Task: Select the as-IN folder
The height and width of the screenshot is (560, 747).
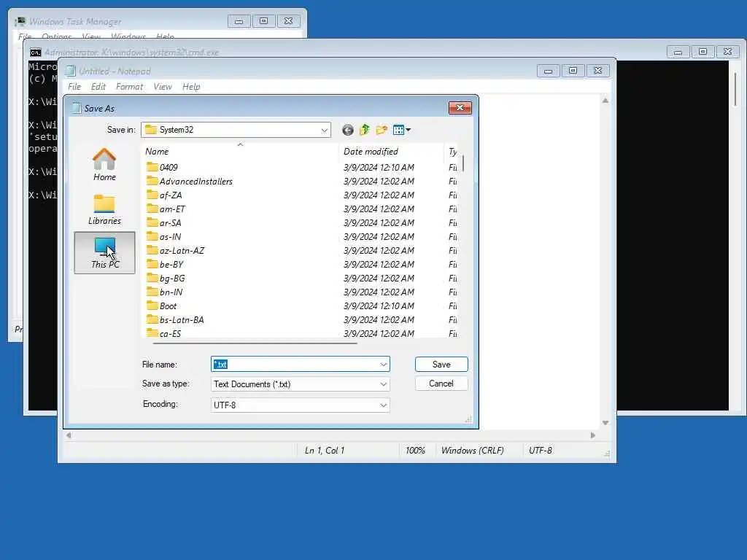Action: tap(164, 236)
